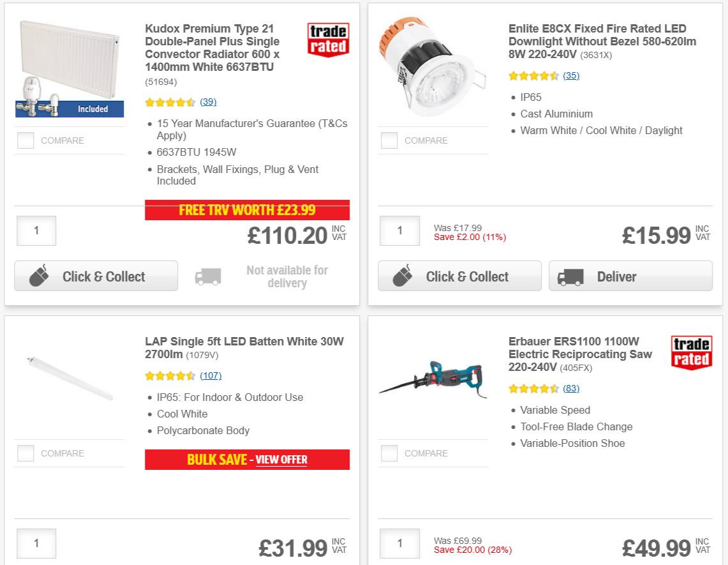The height and width of the screenshot is (565, 728).
Task: Click the radiator Click & Collect button
Action: [96, 276]
